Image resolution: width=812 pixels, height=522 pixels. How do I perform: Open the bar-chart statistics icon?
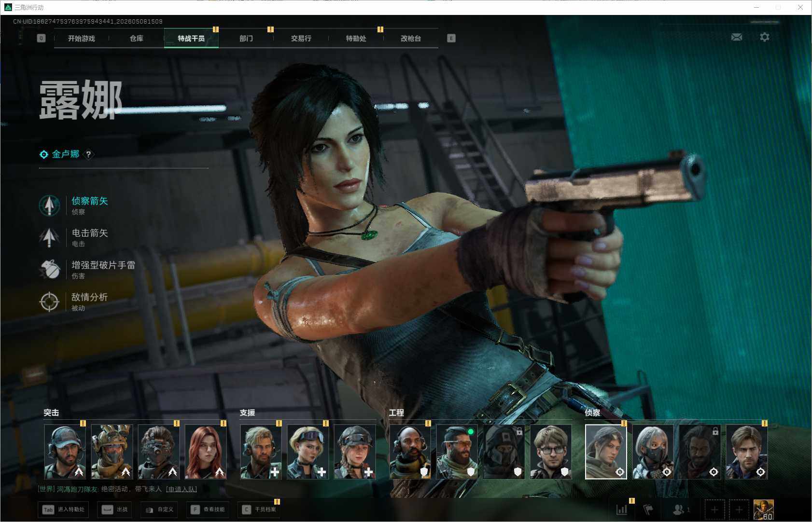(622, 509)
